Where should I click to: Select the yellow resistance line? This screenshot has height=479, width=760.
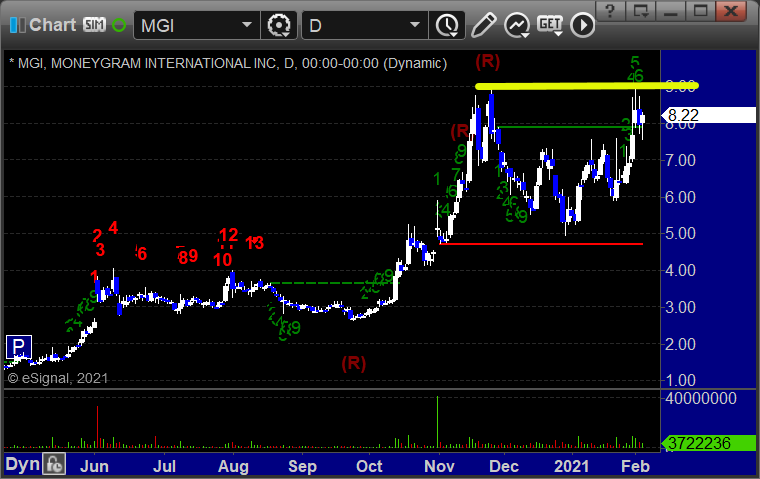(586, 86)
